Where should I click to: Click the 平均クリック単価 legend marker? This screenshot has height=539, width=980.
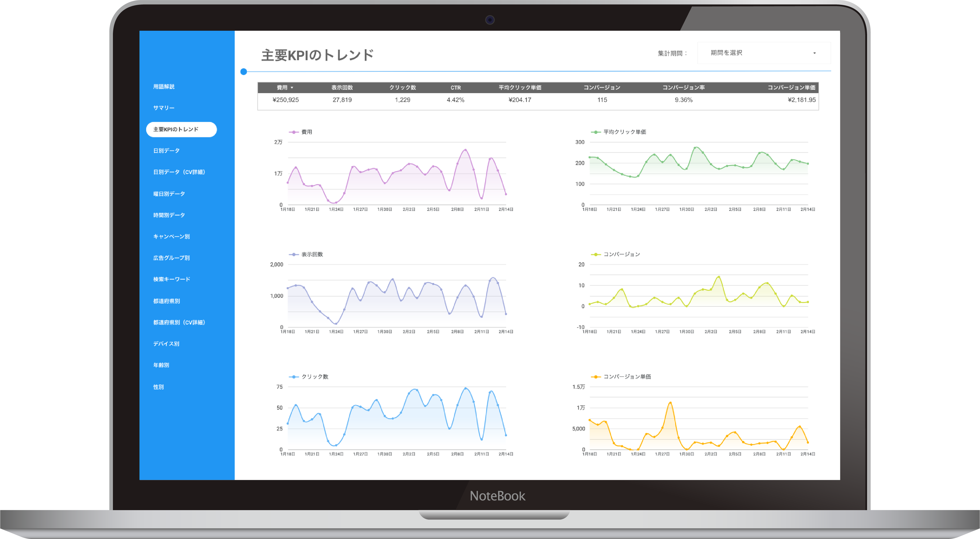point(595,132)
